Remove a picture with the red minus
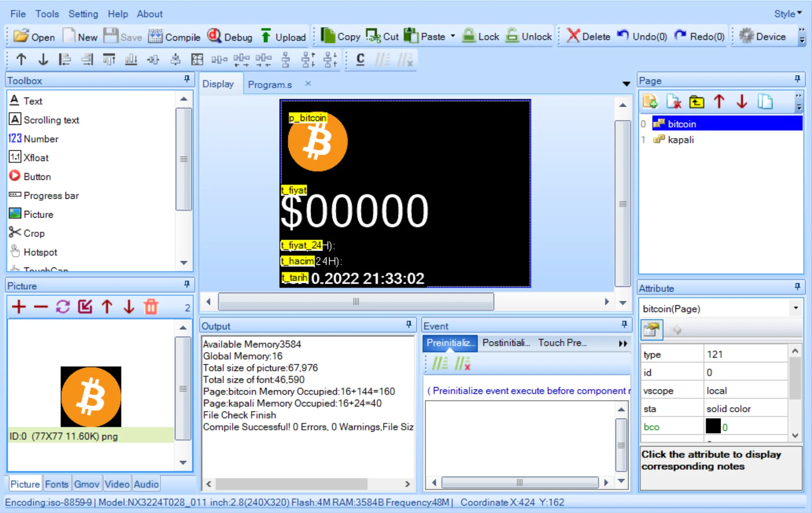 (x=41, y=307)
